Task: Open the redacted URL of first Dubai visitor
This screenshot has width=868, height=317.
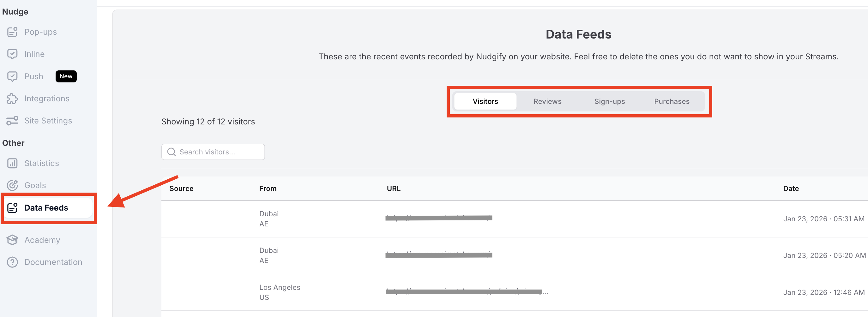Action: point(438,218)
